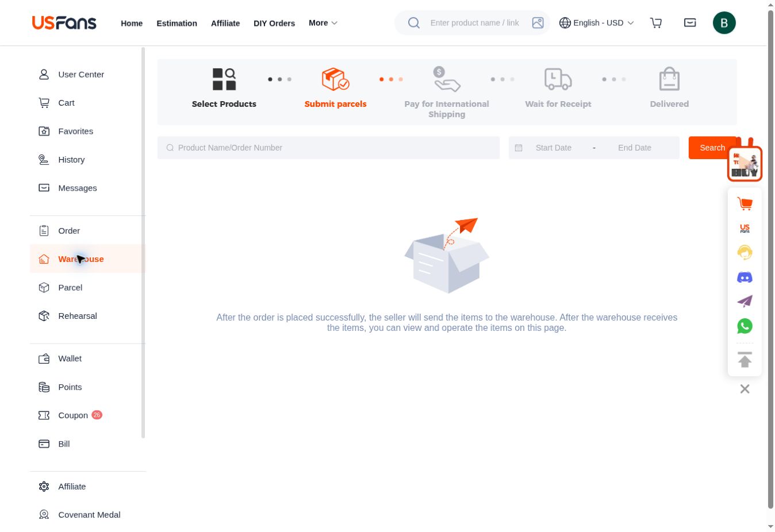Open Estimation in top navigation
775x532 pixels.
coord(177,24)
